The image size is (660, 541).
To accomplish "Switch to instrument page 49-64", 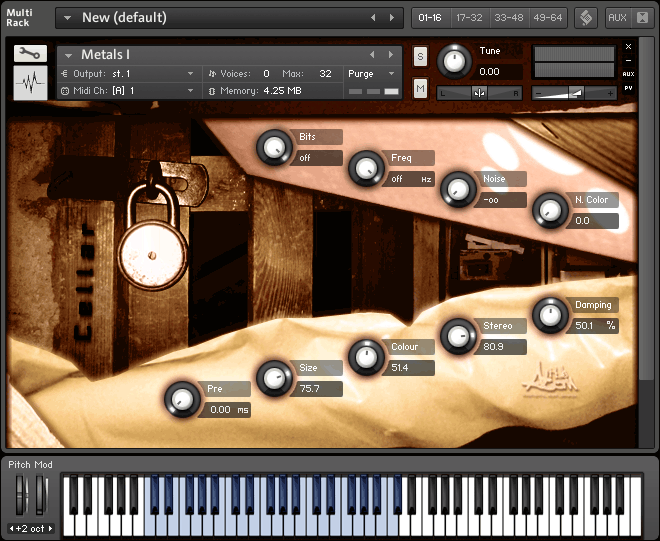I will point(548,18).
